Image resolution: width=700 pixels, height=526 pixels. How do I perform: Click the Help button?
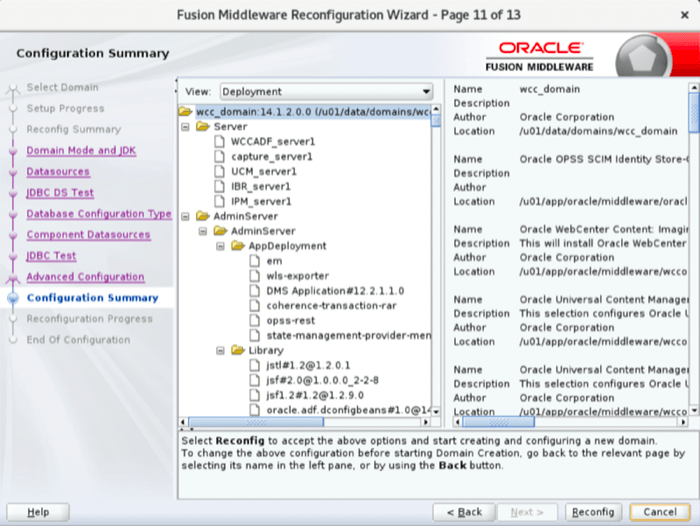(x=38, y=512)
